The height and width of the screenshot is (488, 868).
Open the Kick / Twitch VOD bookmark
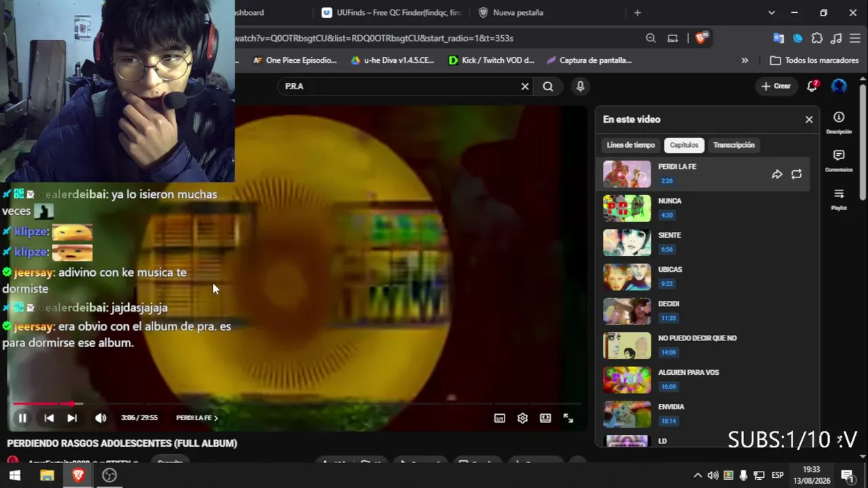pos(492,60)
